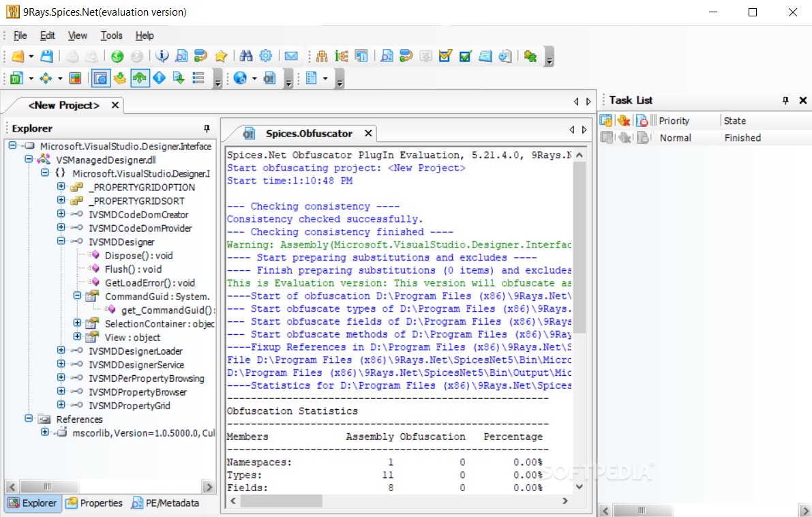Toggle the highlighted gear window view button
This screenshot has width=812, height=517.
coord(100,78)
